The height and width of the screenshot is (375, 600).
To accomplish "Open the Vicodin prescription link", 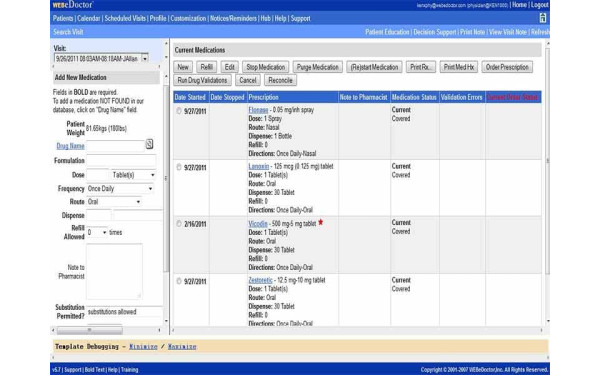I will tap(258, 224).
